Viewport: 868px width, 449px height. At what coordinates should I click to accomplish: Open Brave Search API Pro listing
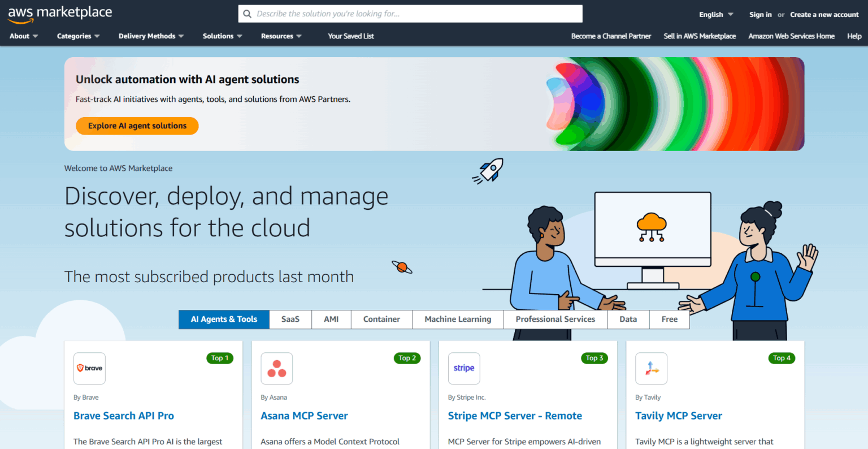click(x=124, y=416)
